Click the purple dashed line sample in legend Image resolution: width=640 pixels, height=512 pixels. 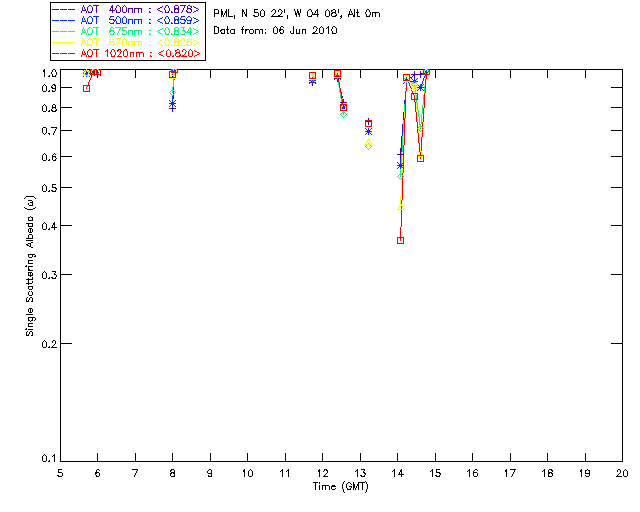tap(64, 9)
